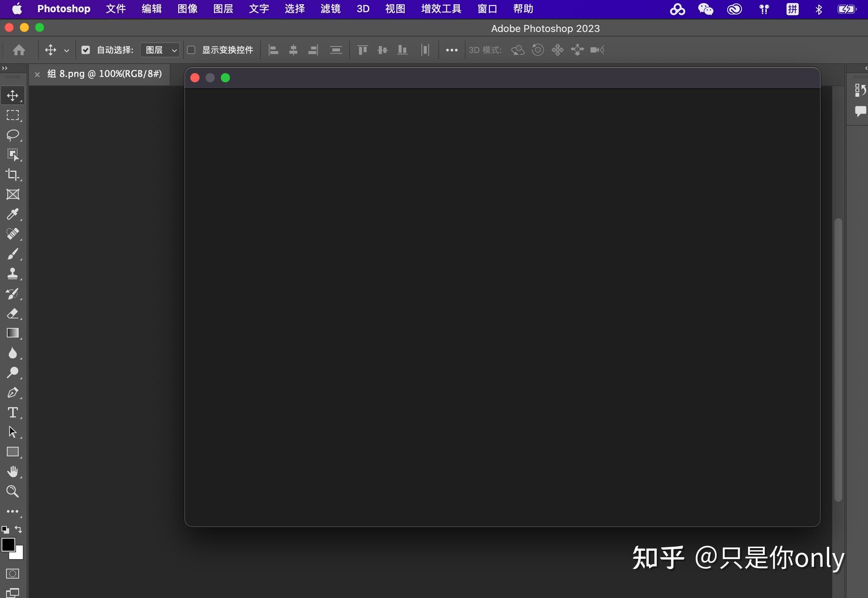Image resolution: width=868 pixels, height=598 pixels.
Task: Open the 图层 auto-select dropdown
Action: coord(159,50)
